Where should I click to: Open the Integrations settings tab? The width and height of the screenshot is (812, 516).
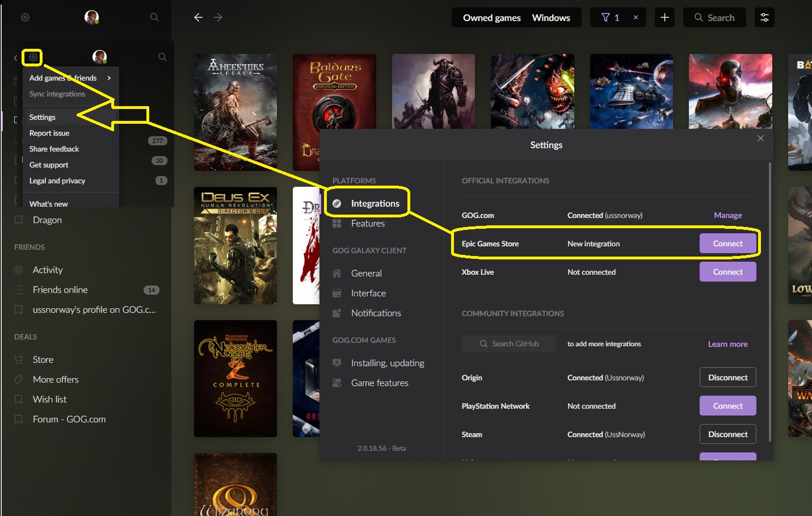[375, 203]
